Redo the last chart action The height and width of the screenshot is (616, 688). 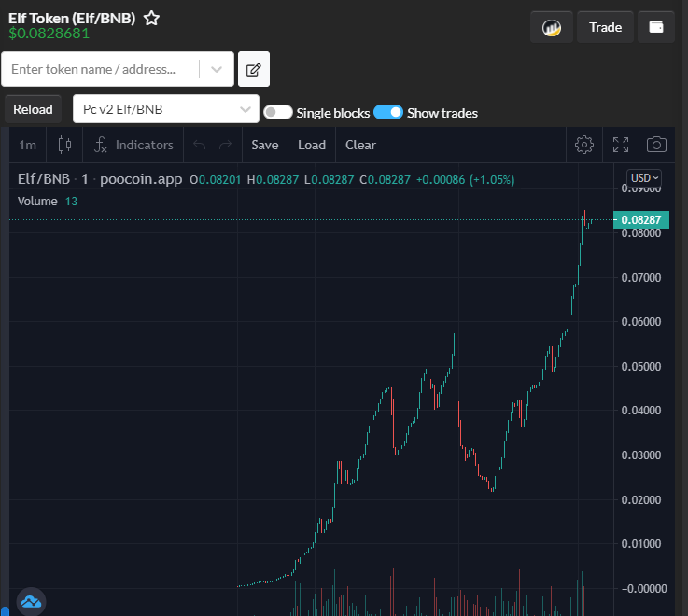[225, 145]
